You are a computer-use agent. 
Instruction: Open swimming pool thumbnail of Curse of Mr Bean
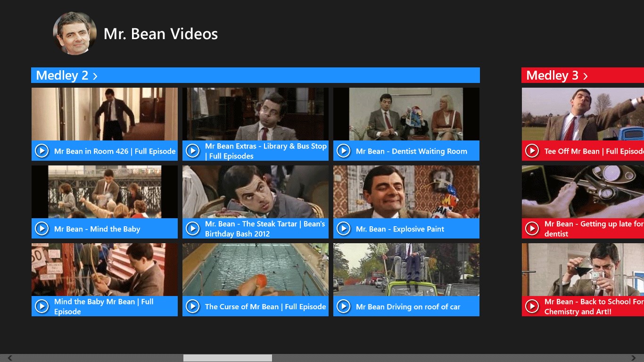coord(256,270)
